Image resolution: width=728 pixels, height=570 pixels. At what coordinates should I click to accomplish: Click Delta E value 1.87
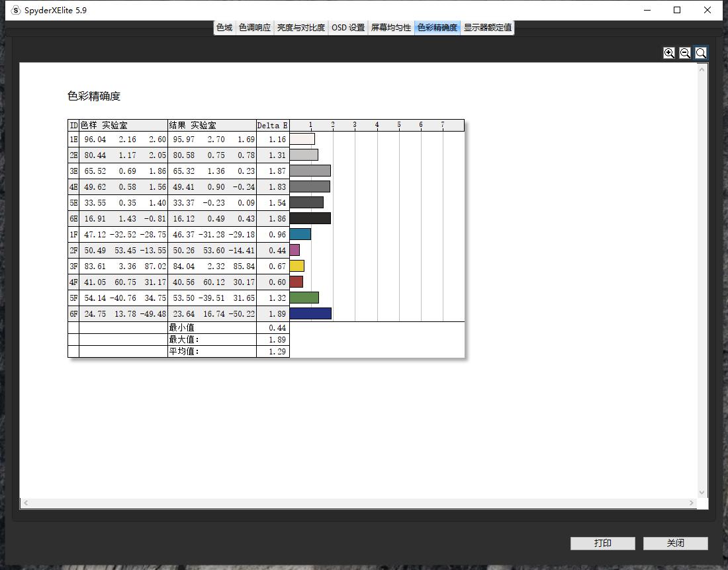pyautogui.click(x=277, y=171)
